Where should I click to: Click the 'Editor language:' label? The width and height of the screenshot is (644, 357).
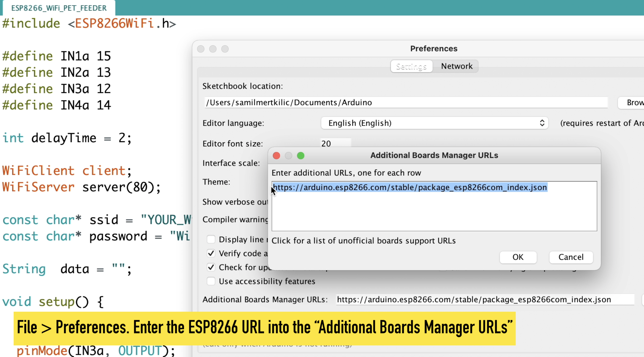(233, 123)
